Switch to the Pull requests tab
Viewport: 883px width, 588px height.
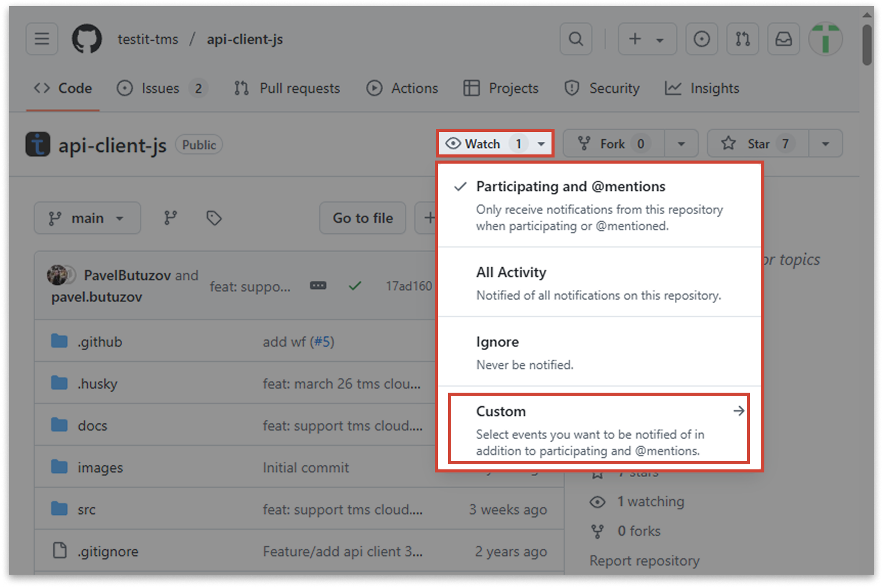point(287,88)
